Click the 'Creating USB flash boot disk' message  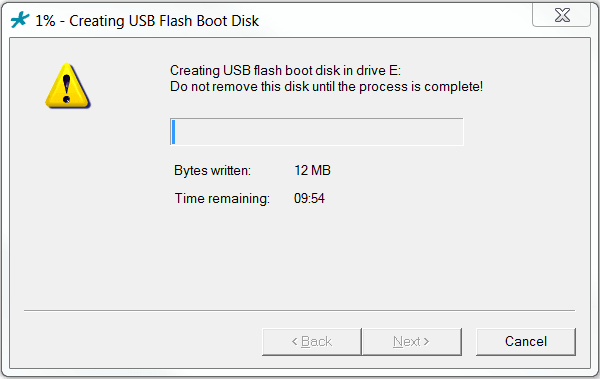click(285, 70)
